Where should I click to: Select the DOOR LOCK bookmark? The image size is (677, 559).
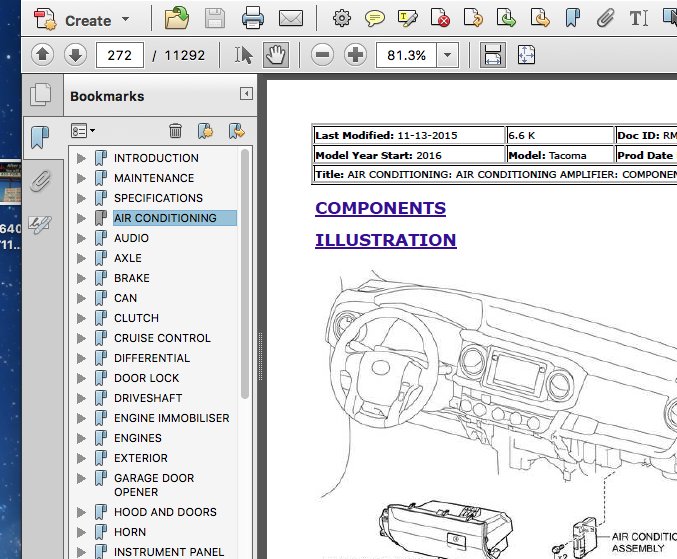pyautogui.click(x=146, y=378)
